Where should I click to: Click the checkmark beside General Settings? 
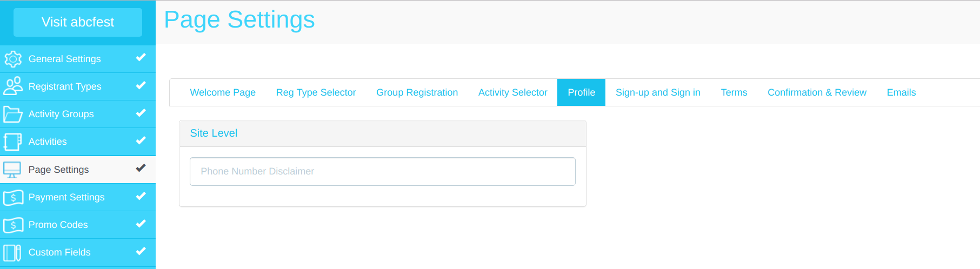(x=141, y=57)
